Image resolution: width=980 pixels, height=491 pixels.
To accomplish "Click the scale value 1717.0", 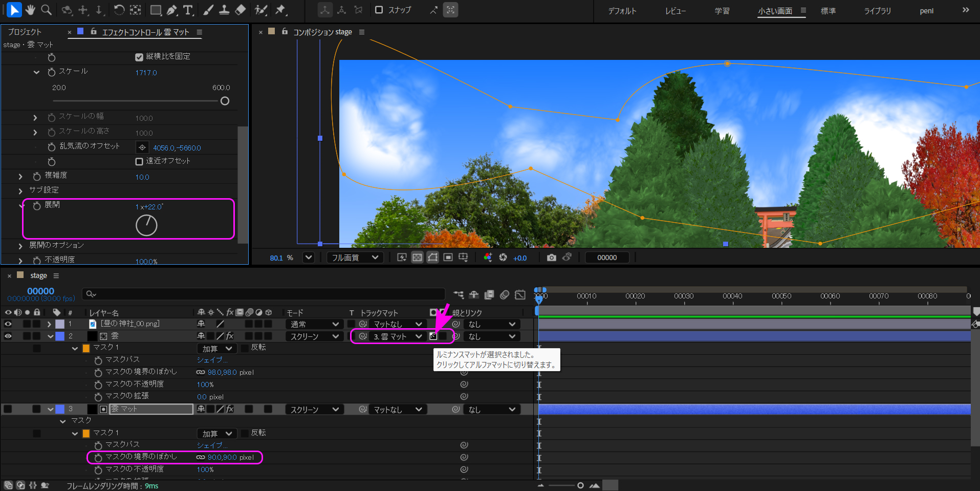I will (x=146, y=73).
